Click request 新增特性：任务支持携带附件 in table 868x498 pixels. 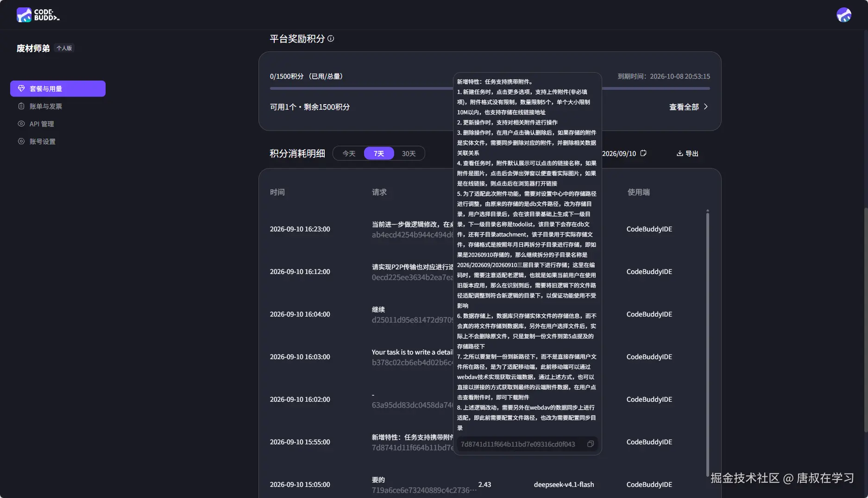(x=412, y=437)
